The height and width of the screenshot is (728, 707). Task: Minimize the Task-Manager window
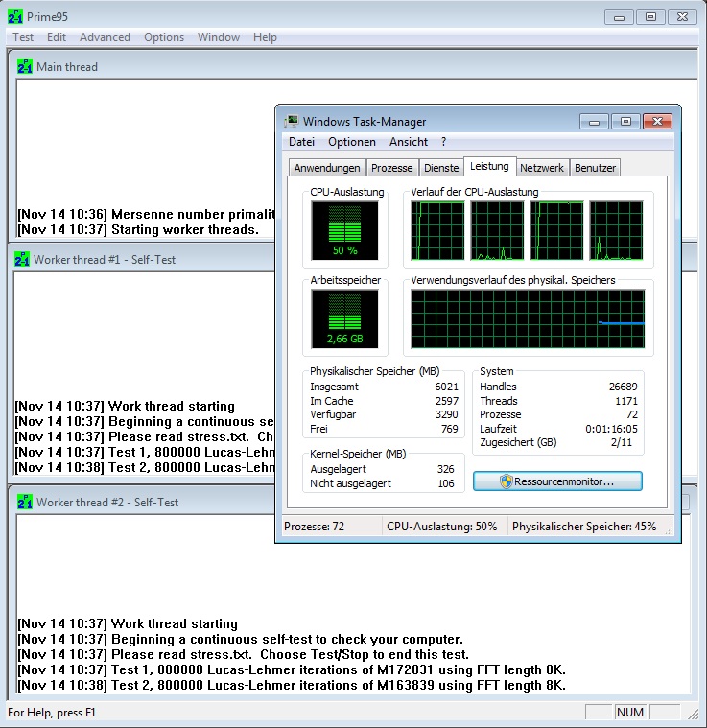[594, 122]
